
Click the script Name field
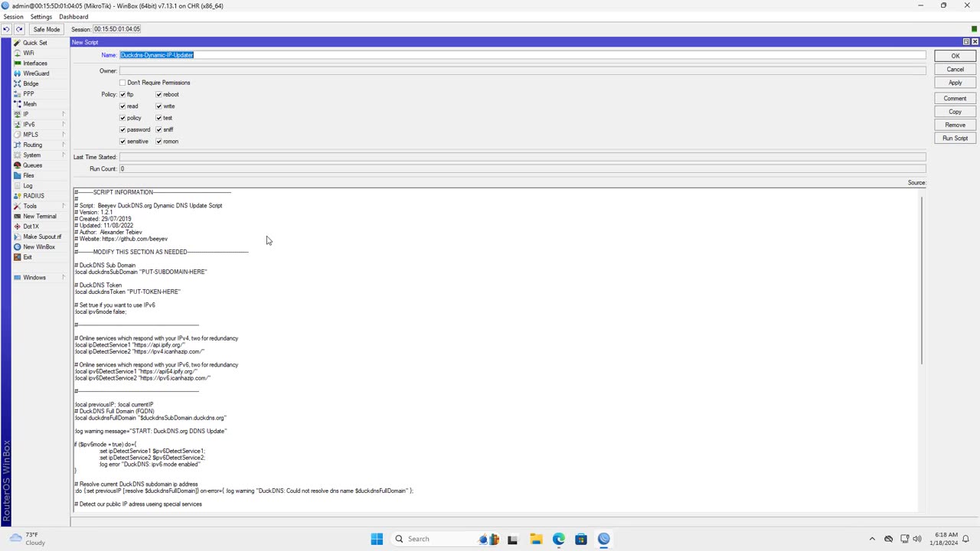tap(522, 55)
